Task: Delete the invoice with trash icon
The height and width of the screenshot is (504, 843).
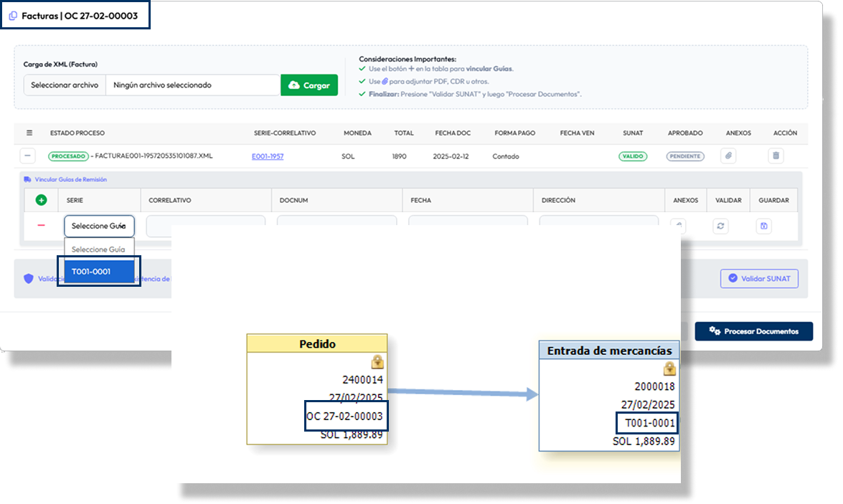Action: 775,156
